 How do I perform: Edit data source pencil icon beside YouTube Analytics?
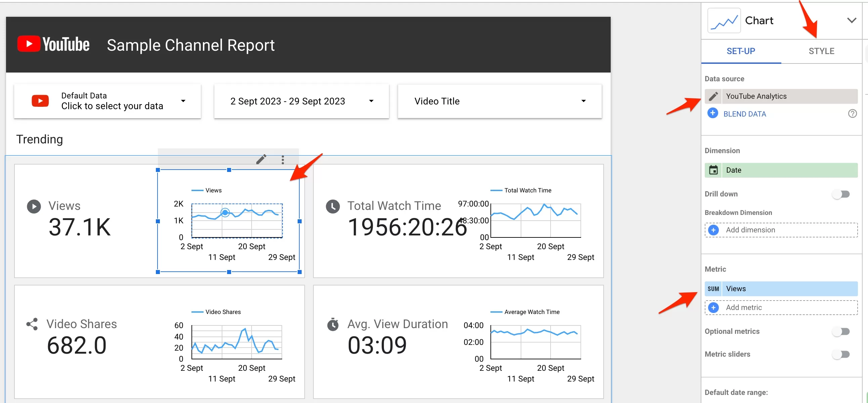(713, 96)
